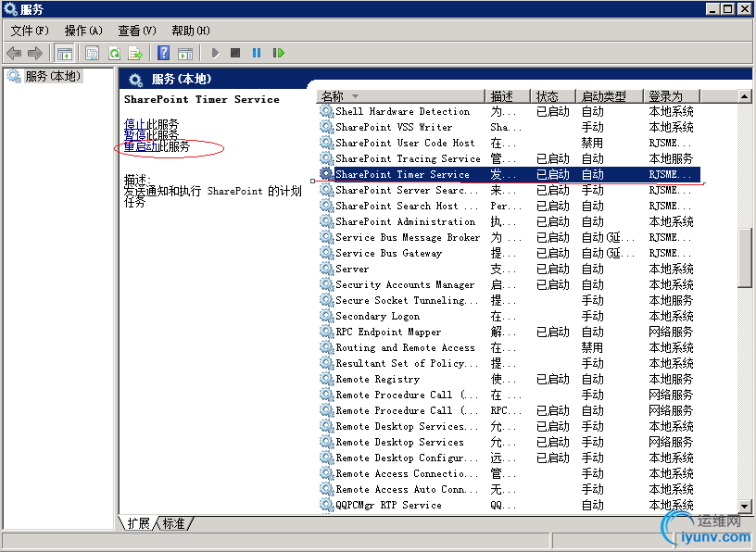Open the 文件(F) menu
Viewport: 756px width, 552px height.
click(30, 31)
